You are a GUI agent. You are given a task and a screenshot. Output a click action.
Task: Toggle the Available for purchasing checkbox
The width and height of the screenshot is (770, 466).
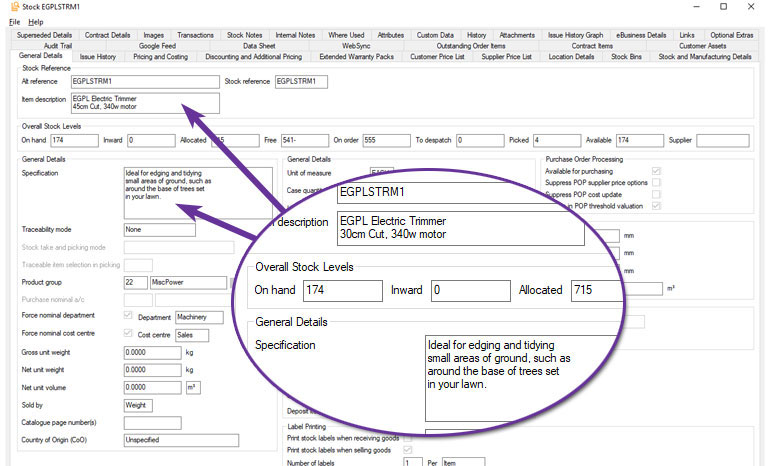coord(656,171)
